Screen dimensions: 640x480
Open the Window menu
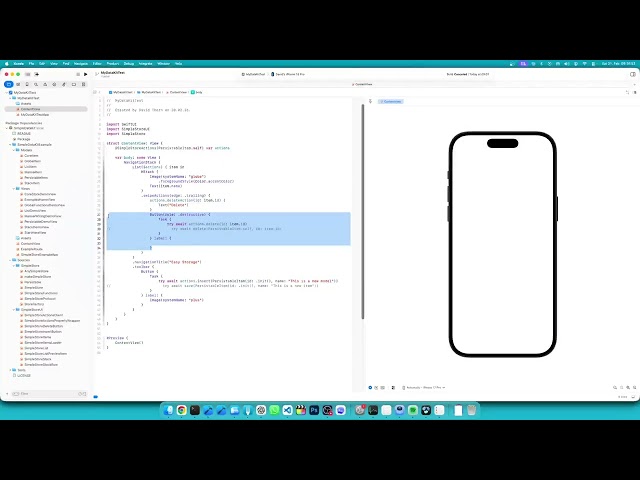tap(163, 64)
